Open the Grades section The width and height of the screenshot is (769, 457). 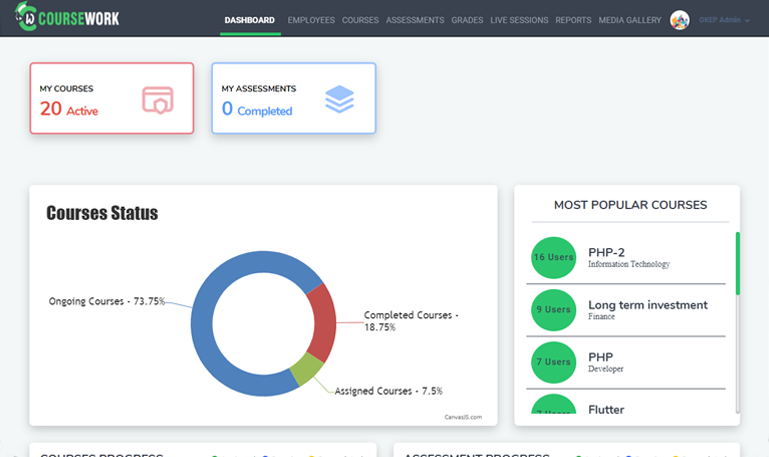467,20
